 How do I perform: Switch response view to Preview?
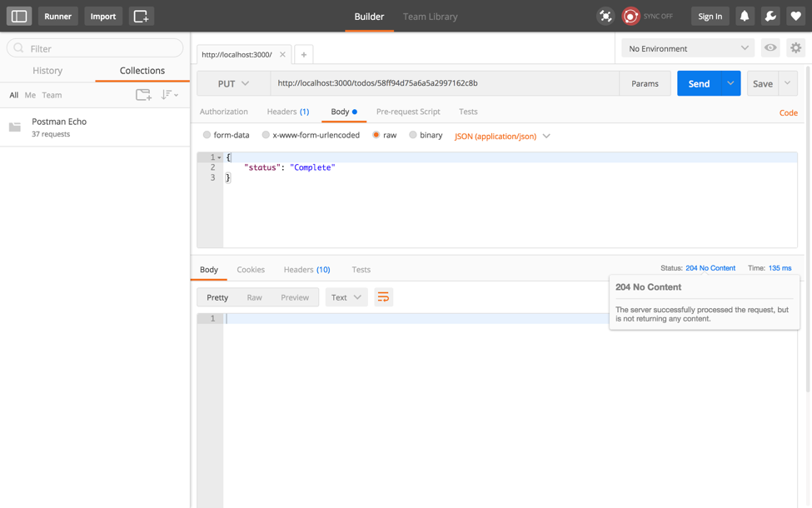pos(295,297)
